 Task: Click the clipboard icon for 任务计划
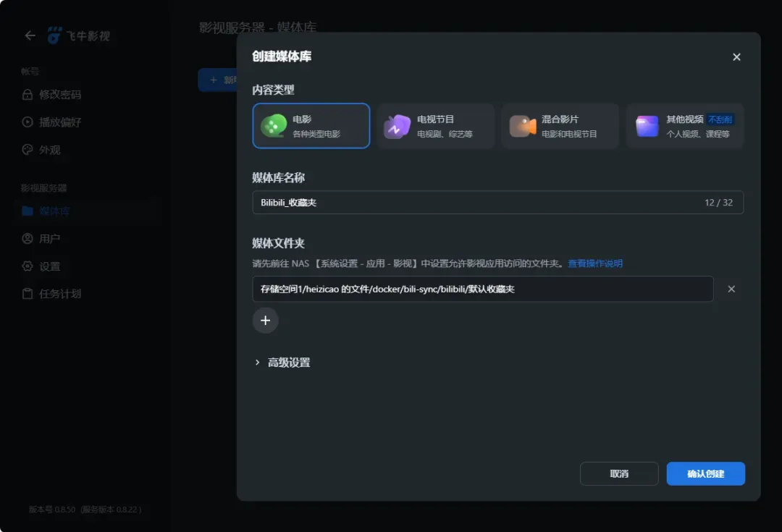coord(28,294)
